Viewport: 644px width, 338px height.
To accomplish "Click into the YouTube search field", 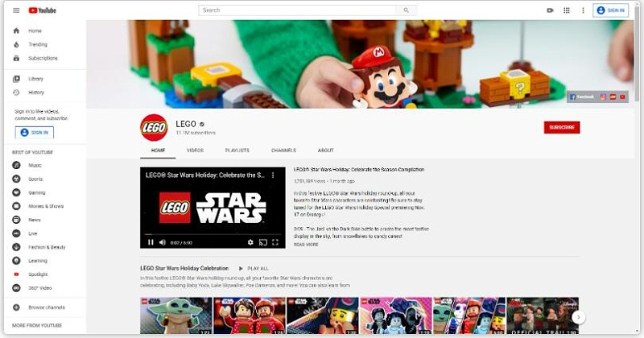I will [x=298, y=10].
